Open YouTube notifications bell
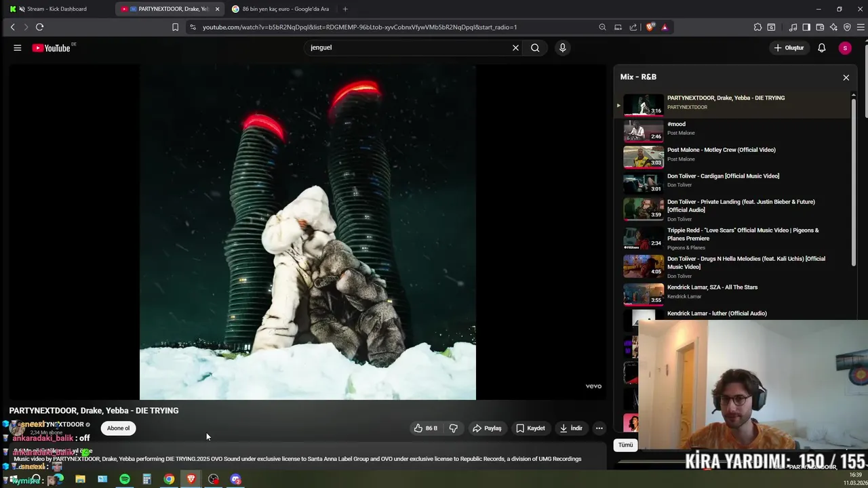This screenshot has height=488, width=868. 821,47
